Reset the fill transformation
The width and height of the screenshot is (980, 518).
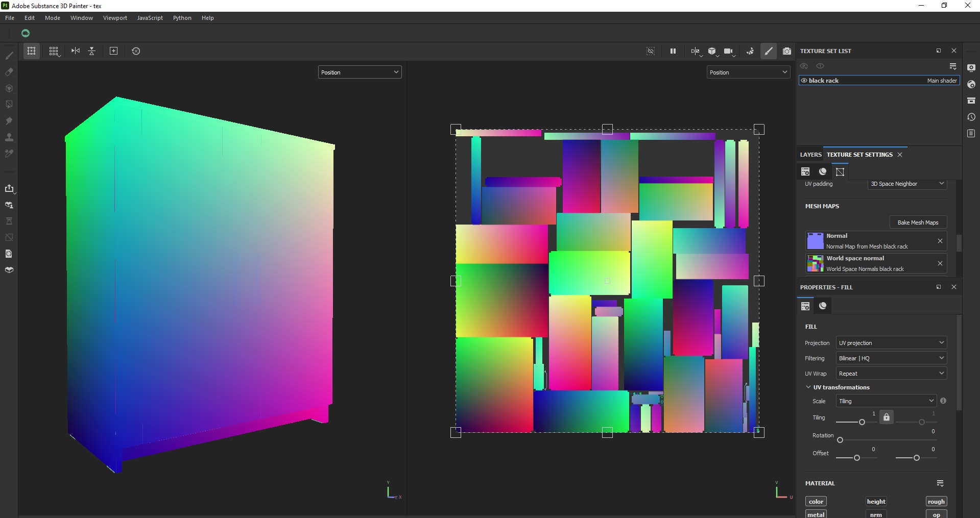pyautogui.click(x=136, y=51)
